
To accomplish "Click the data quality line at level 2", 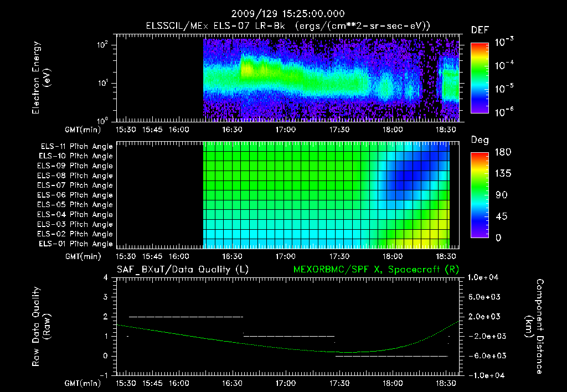I will tap(186, 317).
